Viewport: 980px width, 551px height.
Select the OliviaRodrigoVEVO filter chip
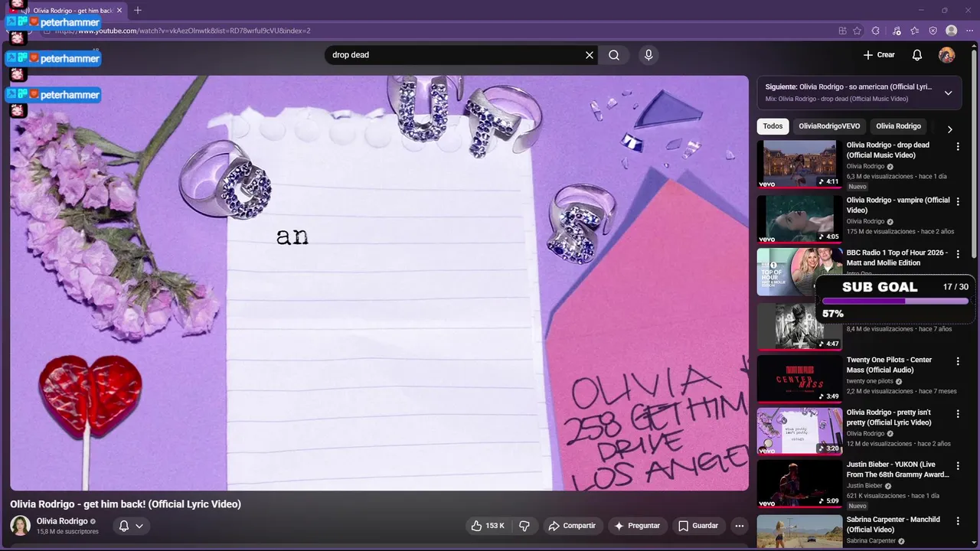coord(829,126)
